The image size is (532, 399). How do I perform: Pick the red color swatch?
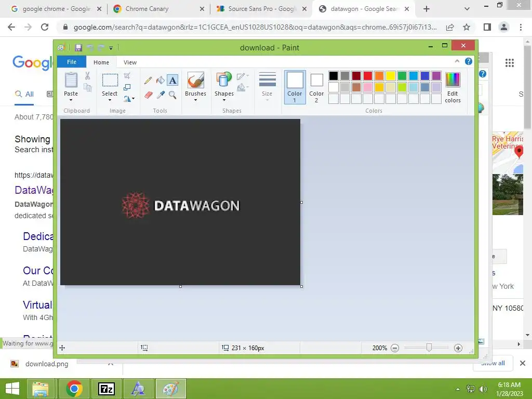click(x=368, y=76)
